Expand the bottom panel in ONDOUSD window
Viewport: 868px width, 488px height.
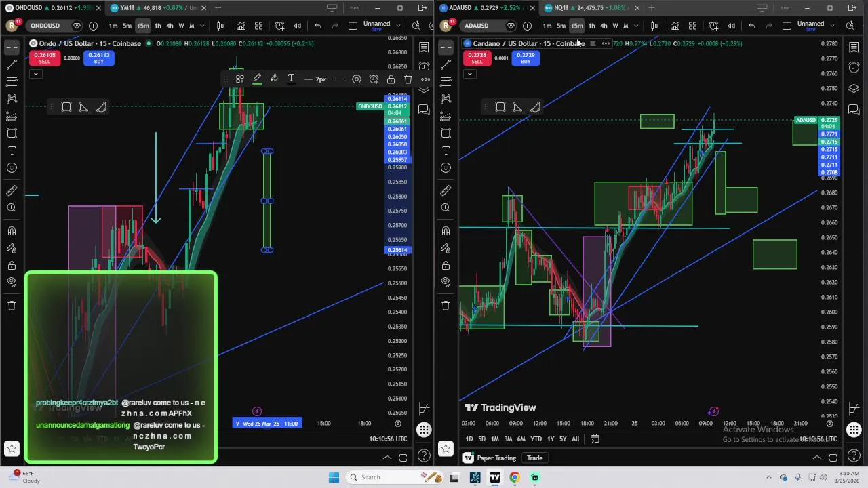click(x=387, y=457)
